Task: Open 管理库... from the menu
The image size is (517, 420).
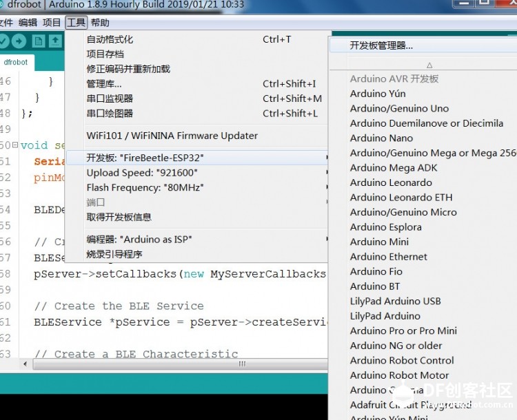Action: (x=197, y=84)
